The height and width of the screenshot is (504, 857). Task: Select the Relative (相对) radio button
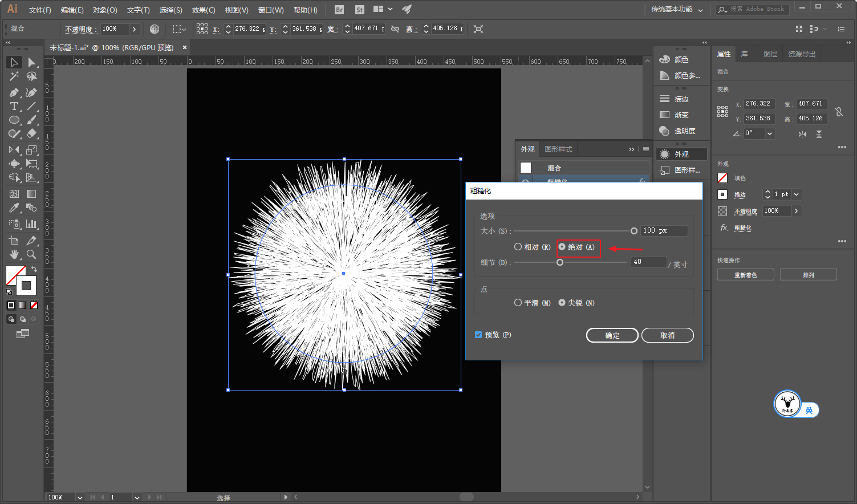point(518,247)
